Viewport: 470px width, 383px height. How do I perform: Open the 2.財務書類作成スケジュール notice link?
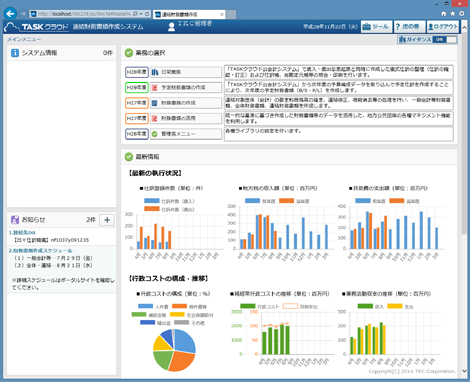pyautogui.click(x=40, y=250)
